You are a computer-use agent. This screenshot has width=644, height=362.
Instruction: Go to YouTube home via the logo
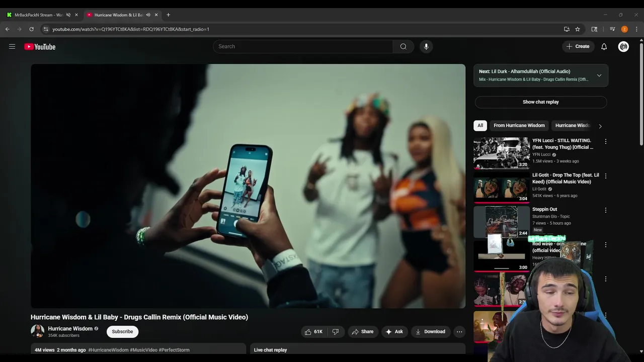[40, 47]
